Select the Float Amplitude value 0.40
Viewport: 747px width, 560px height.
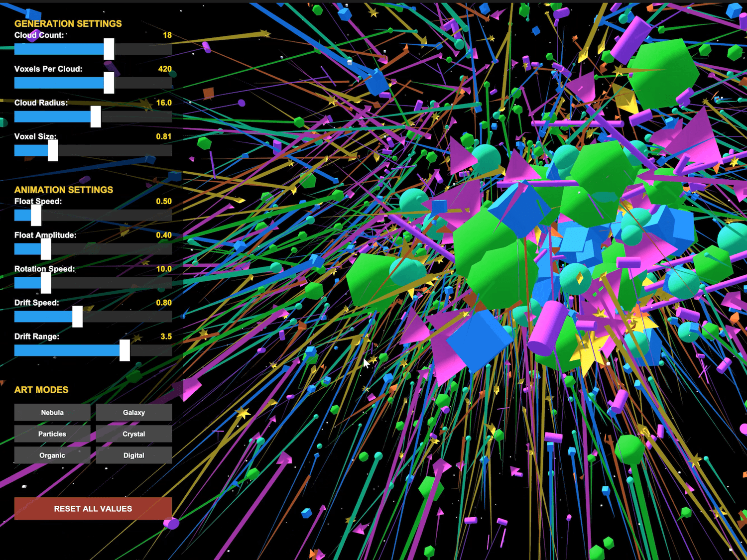click(164, 235)
